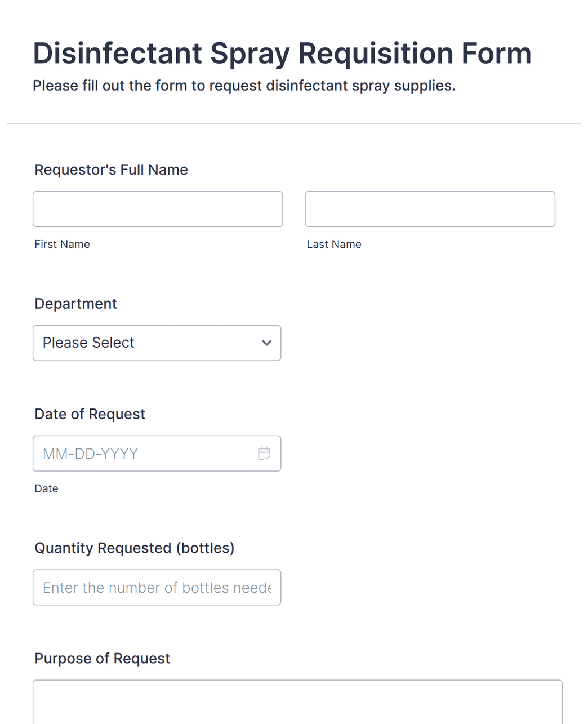
Task: Select the MM-DD-YYYY date field
Action: coord(157,454)
